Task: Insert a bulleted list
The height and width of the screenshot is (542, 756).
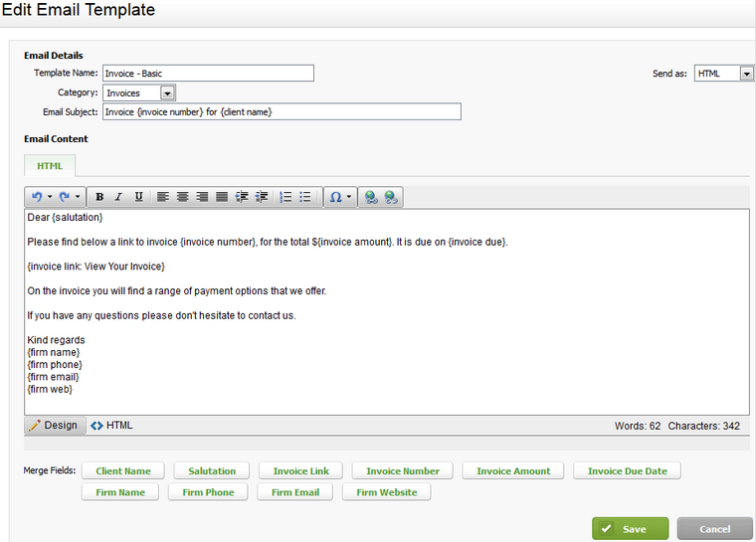Action: [x=305, y=197]
